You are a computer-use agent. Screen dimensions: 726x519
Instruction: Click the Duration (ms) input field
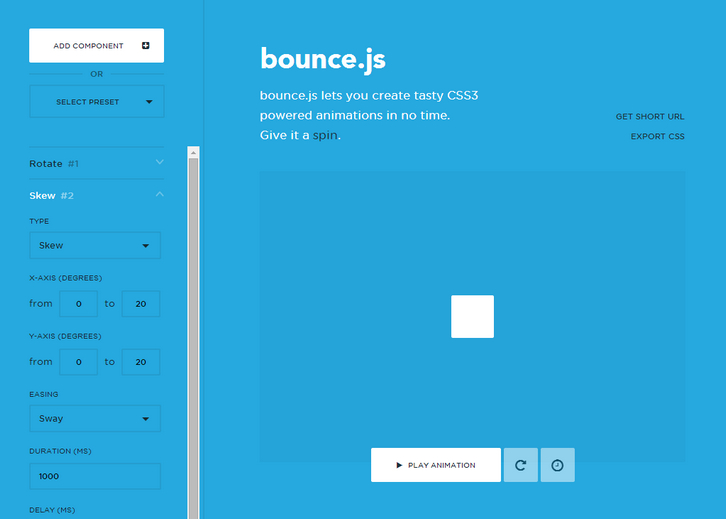[x=95, y=477]
